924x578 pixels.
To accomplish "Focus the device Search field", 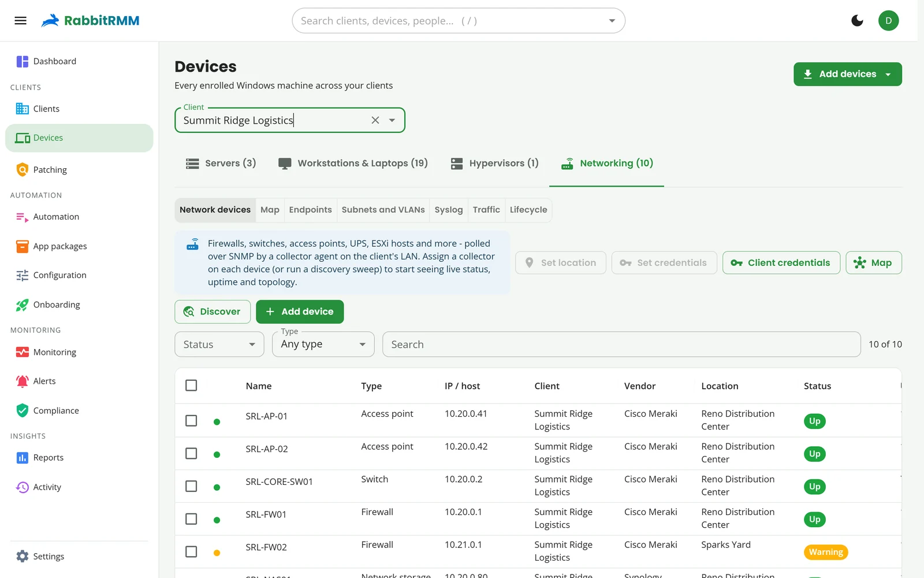I will [x=621, y=344].
